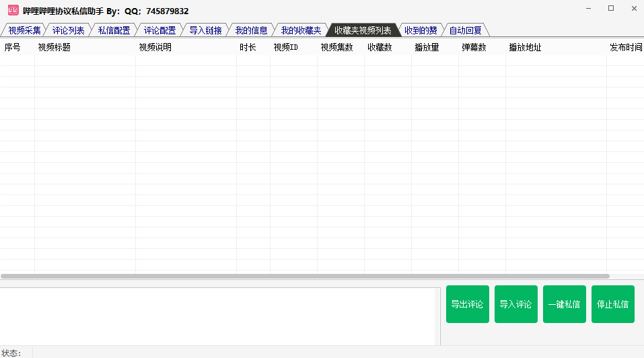Click 停止私信 to stop messaging
Screen dimensions: 644x358
(x=612, y=304)
